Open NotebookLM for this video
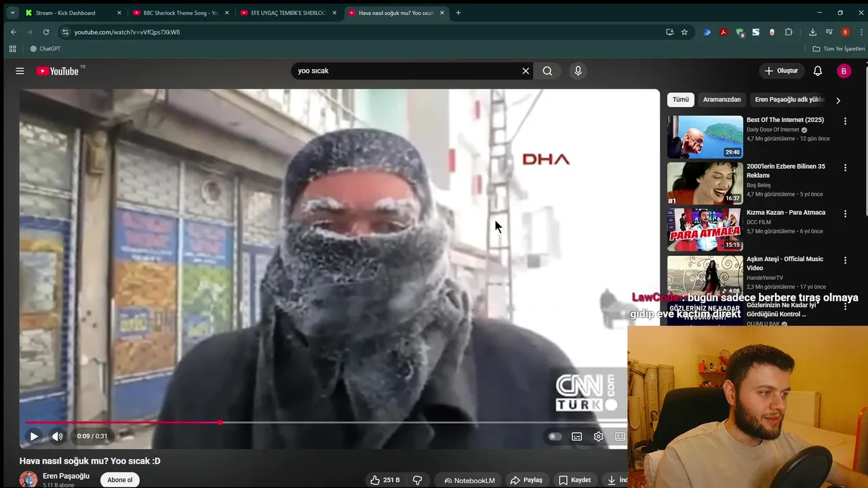868x488 pixels. click(469, 481)
